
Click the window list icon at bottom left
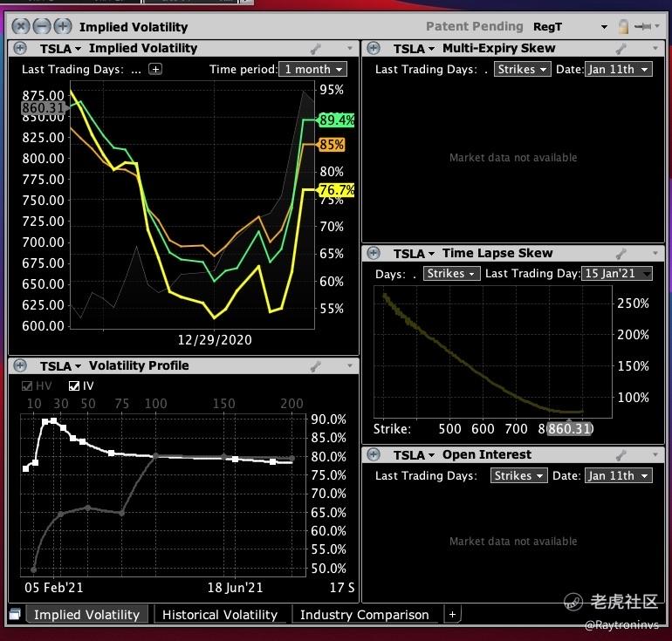[x=15, y=615]
